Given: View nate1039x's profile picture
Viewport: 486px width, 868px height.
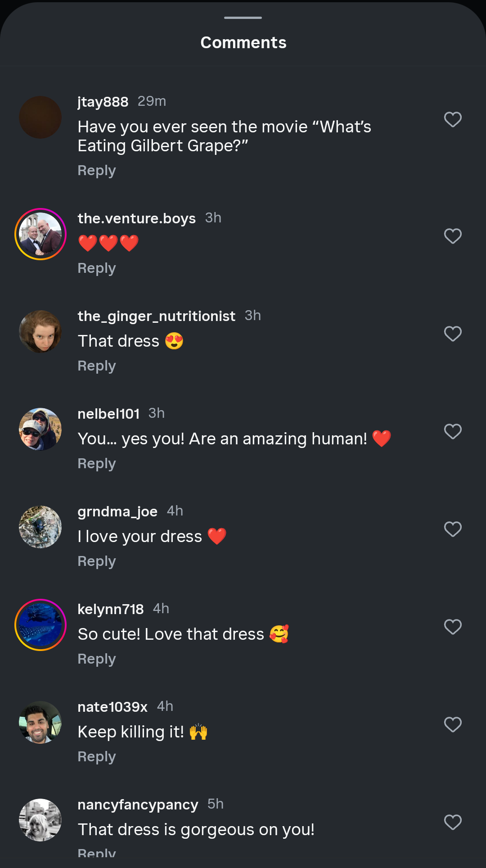Looking at the screenshot, I should coord(40,723).
